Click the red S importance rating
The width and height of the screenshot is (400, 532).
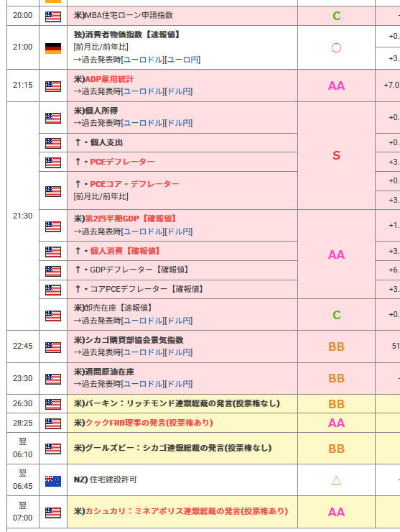(336, 155)
